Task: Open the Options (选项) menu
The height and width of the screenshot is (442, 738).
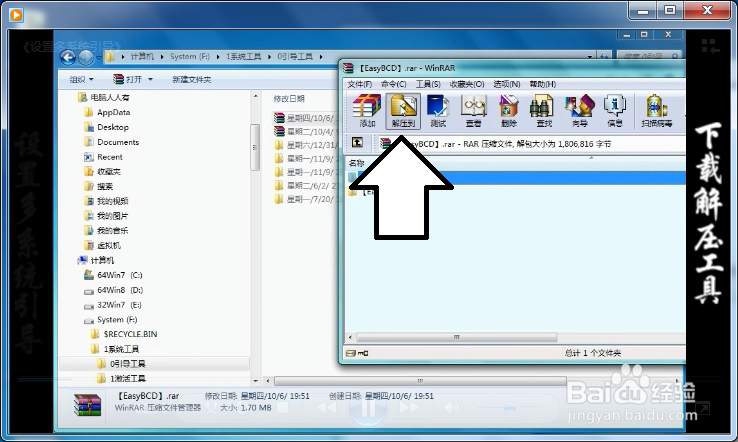Action: click(x=507, y=84)
